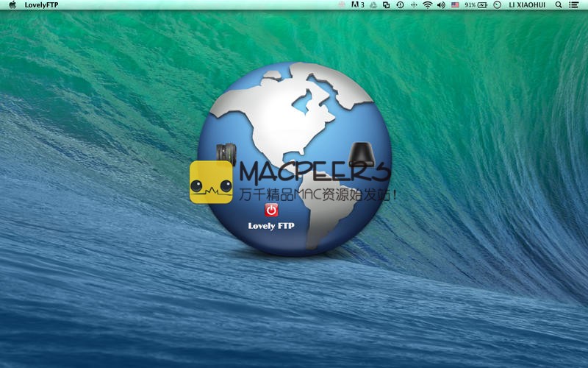Expand the 91% battery status menu

[x=476, y=5]
